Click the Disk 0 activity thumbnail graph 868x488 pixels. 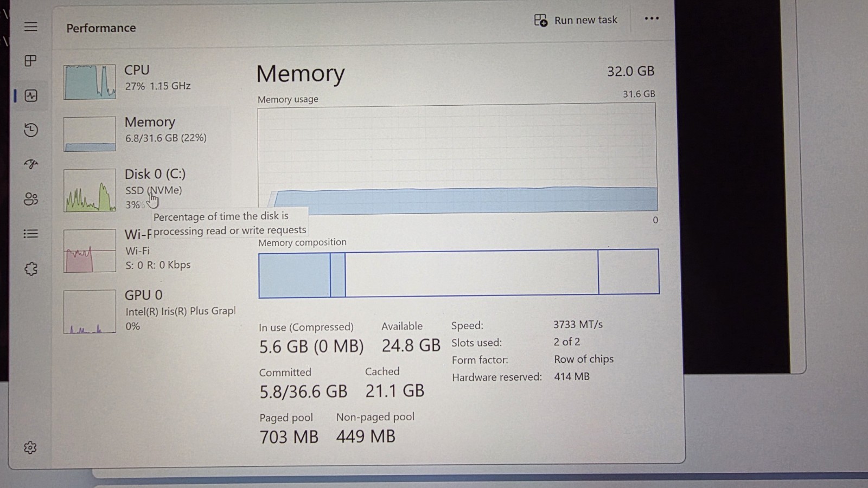tap(90, 190)
